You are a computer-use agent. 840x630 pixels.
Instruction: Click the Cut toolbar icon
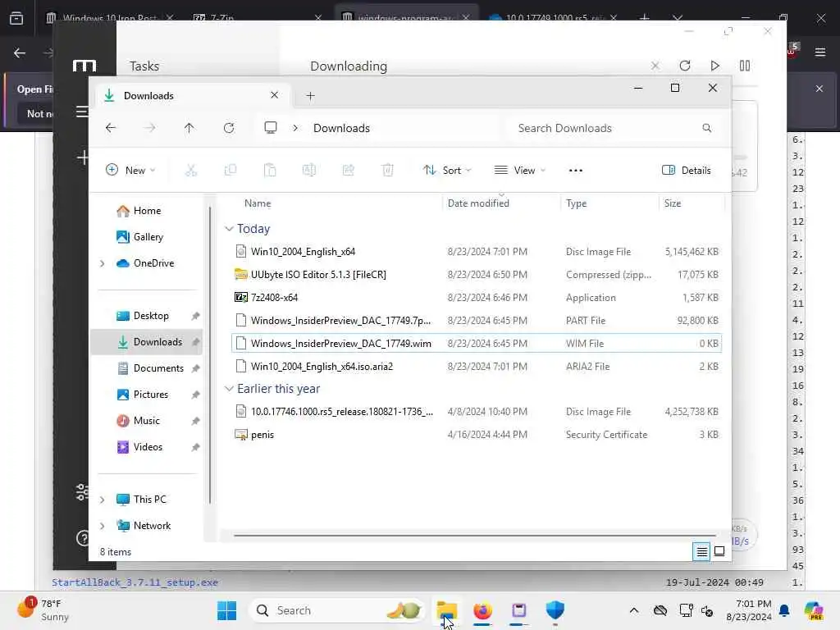coord(190,171)
